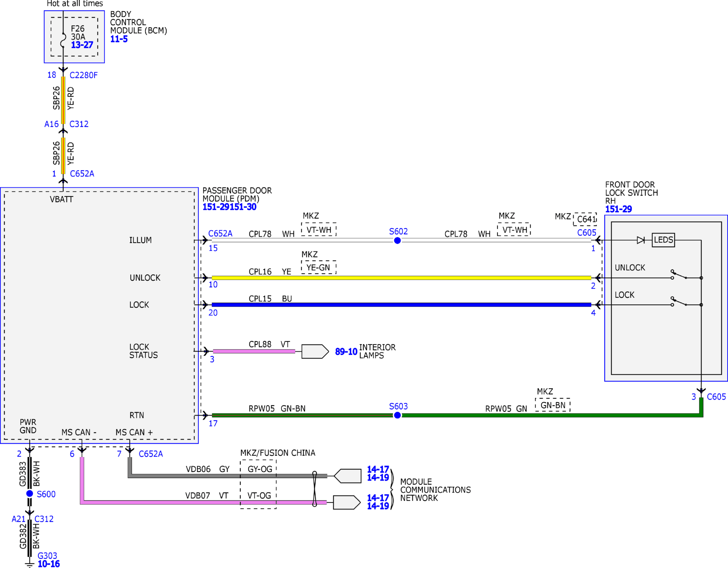Open the 151-29 link under Front Door Lock Switch
728x568 pixels.
click(618, 209)
